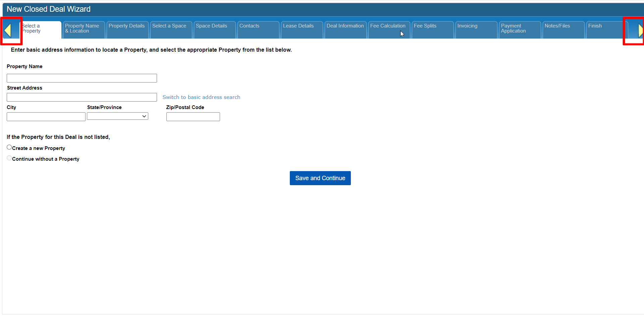Screen dimensions: 644x316
Task: Focus the Zip/Postal Code input box
Action: [x=193, y=117]
